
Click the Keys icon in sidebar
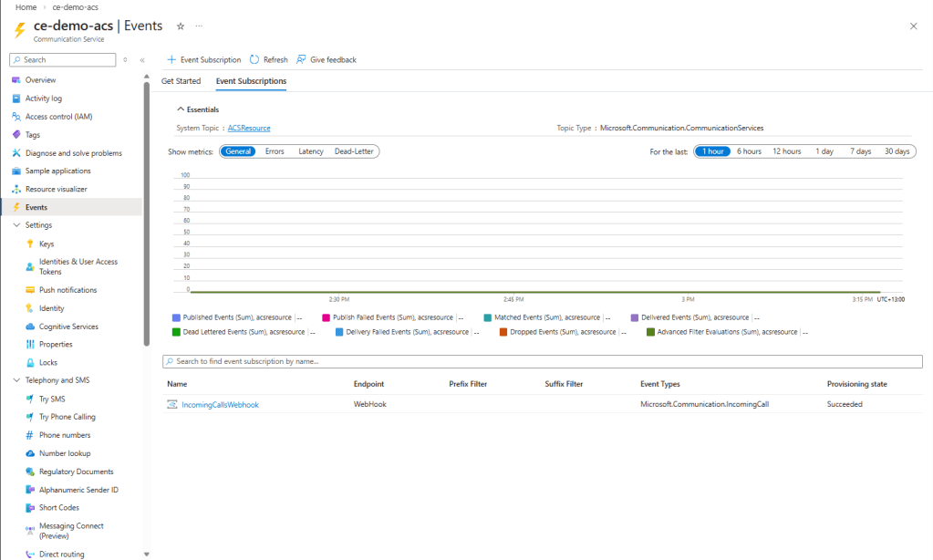click(29, 244)
